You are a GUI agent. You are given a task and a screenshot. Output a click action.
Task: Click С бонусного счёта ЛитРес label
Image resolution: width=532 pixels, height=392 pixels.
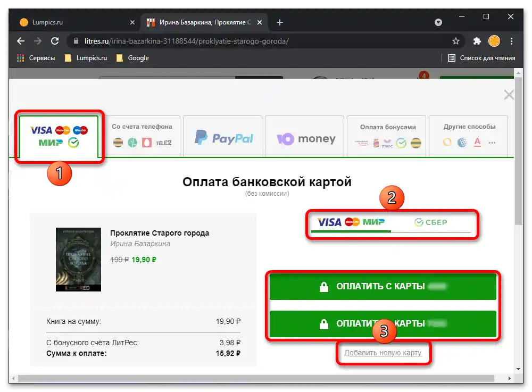pos(92,343)
